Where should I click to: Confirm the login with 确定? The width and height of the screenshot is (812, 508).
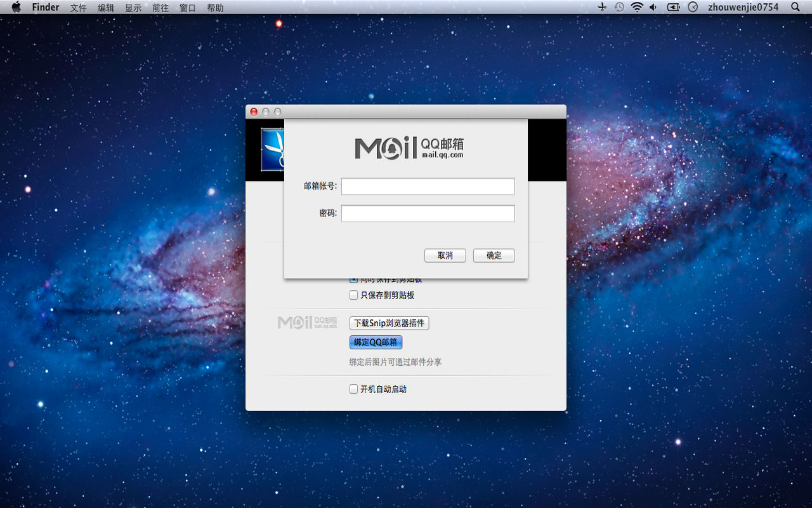coord(494,255)
